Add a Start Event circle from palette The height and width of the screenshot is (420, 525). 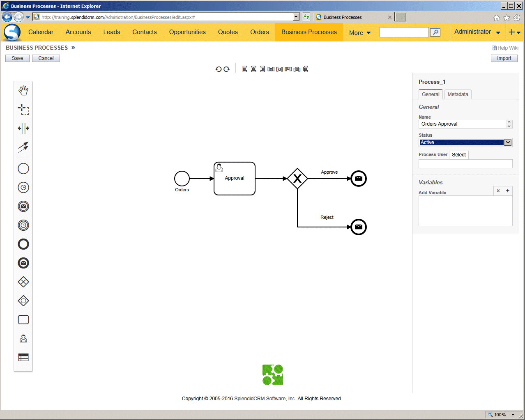click(x=23, y=169)
